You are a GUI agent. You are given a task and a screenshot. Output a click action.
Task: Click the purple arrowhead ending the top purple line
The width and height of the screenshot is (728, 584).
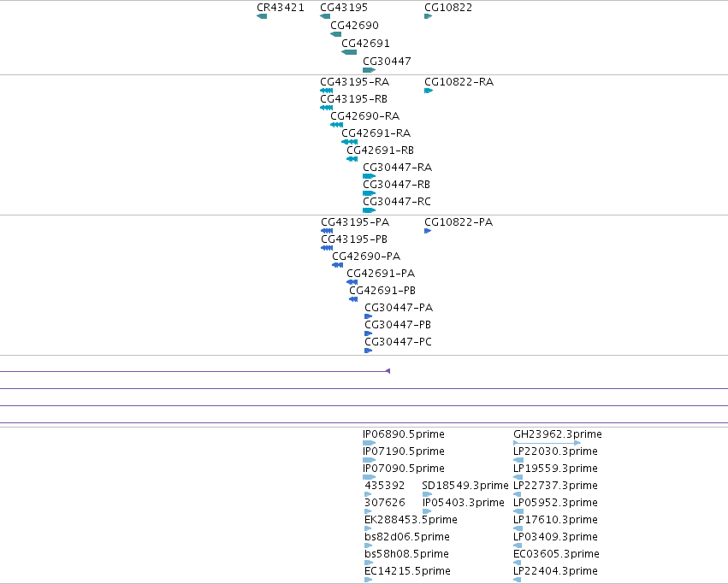[388, 371]
